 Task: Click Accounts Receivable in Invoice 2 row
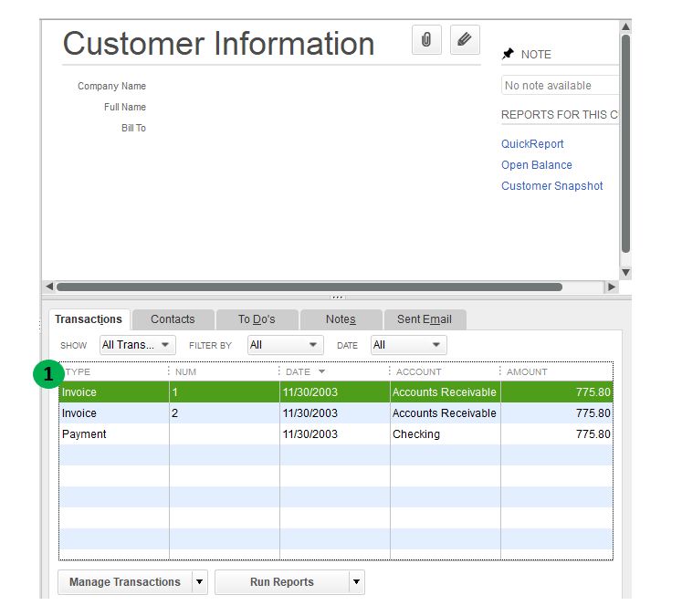coord(444,413)
